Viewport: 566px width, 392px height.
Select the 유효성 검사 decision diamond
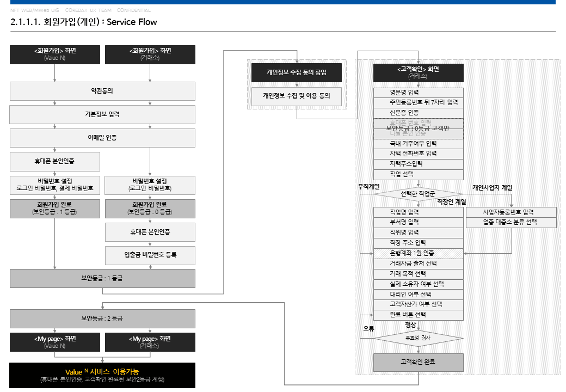click(419, 338)
